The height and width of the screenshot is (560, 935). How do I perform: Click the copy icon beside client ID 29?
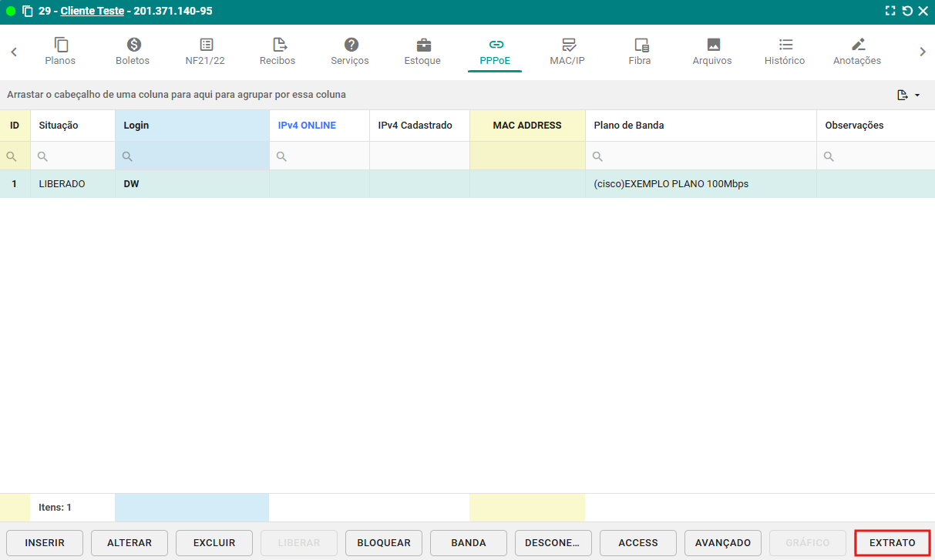click(x=28, y=12)
